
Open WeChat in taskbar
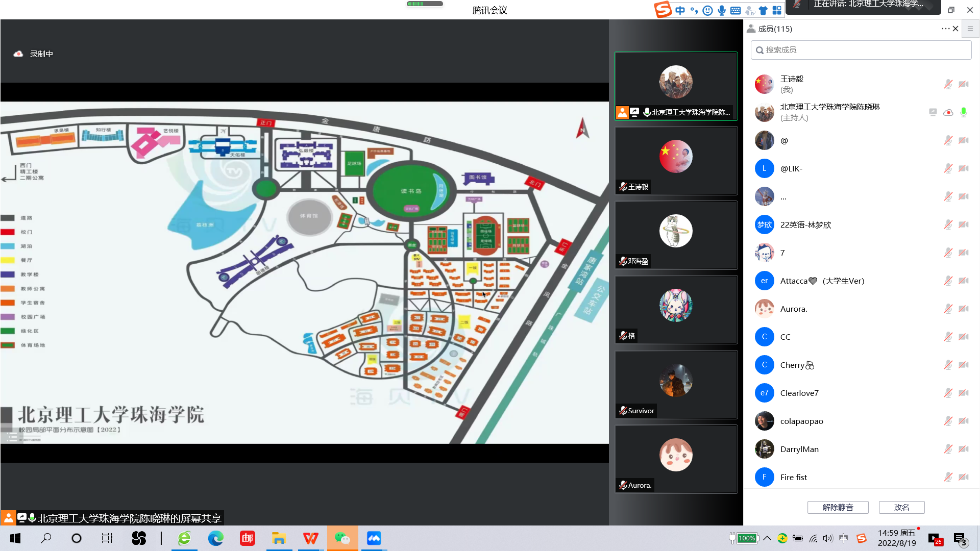click(x=342, y=538)
